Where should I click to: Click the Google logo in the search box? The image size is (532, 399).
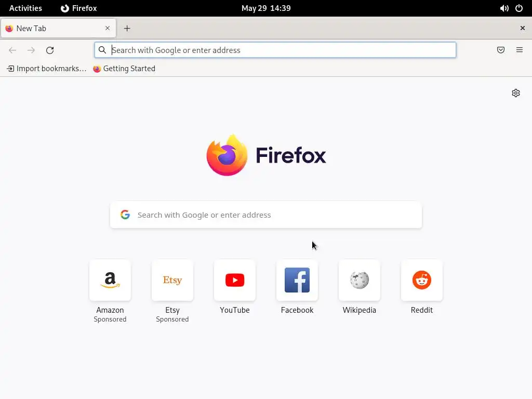coord(125,215)
